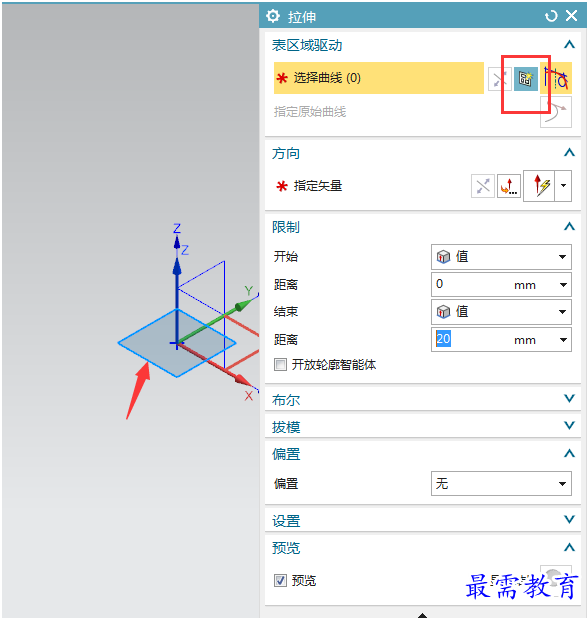Image resolution: width=587 pixels, height=618 pixels.
Task: Click the inferred vector arrow icon
Action: pos(539,186)
